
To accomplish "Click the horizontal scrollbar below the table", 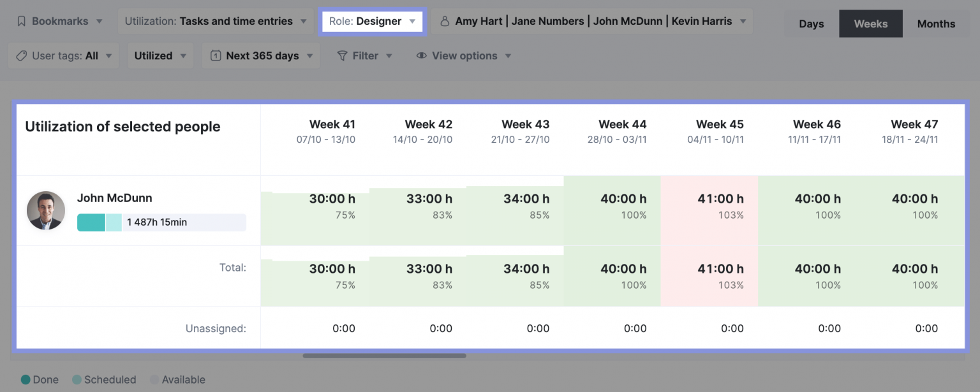I will tap(383, 357).
